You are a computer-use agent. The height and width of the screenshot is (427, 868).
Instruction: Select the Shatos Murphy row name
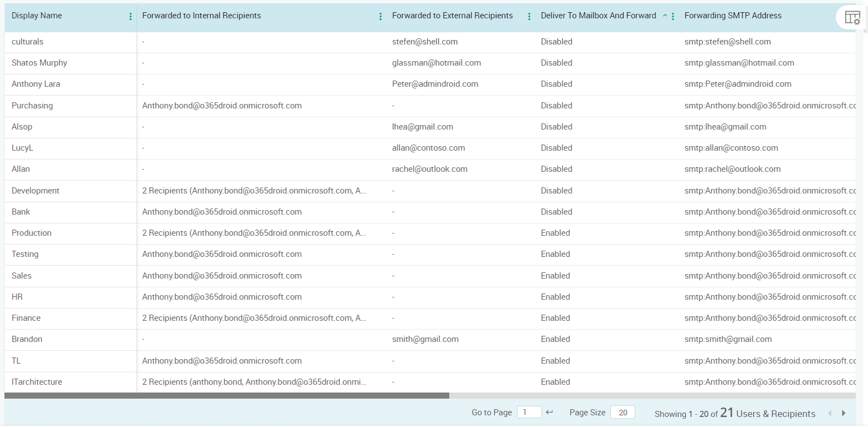39,63
